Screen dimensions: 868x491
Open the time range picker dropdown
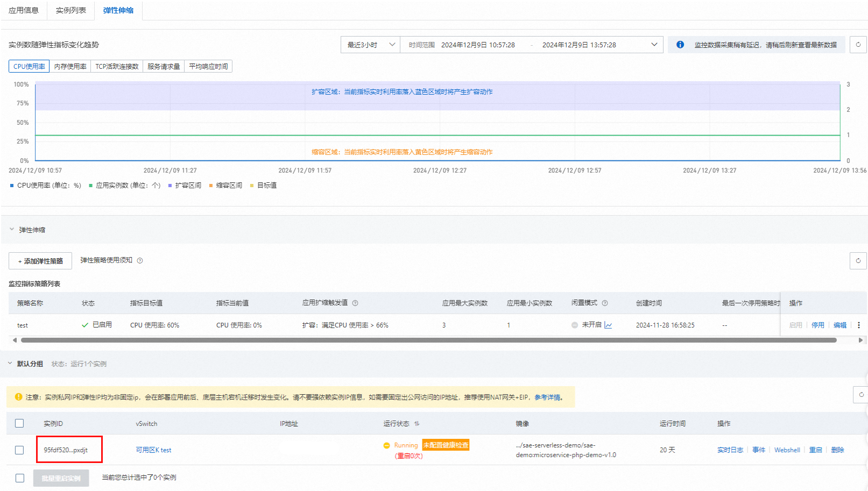tap(654, 45)
